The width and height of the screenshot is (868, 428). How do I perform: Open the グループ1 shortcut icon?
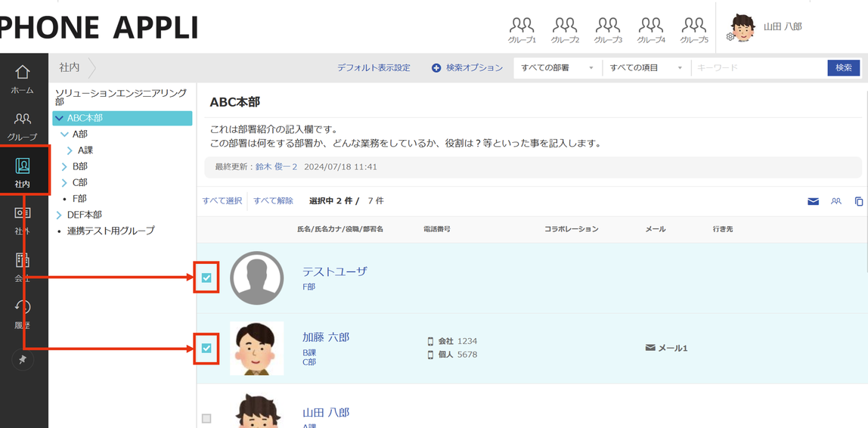tap(522, 30)
